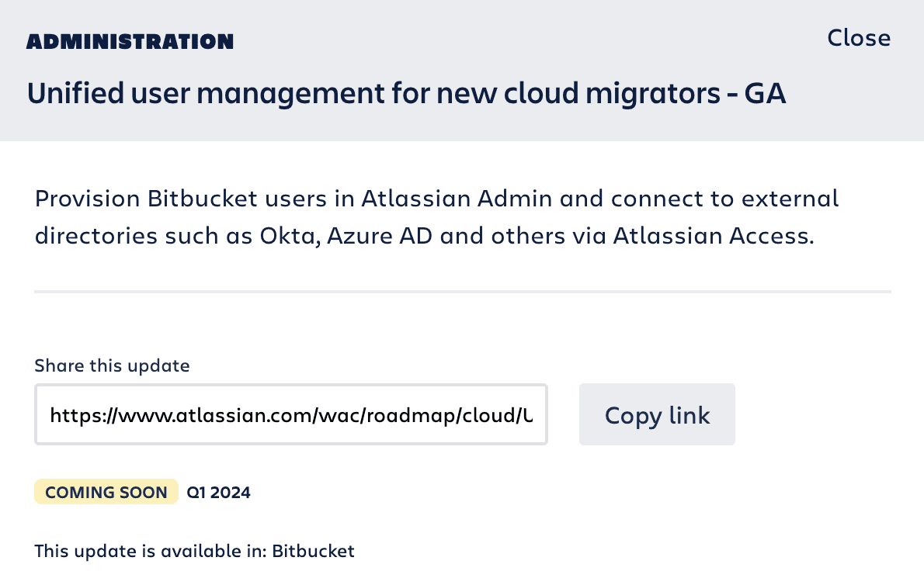Click 'Atlassian Admin' in the description
The height and width of the screenshot is (585, 924).
point(457,199)
